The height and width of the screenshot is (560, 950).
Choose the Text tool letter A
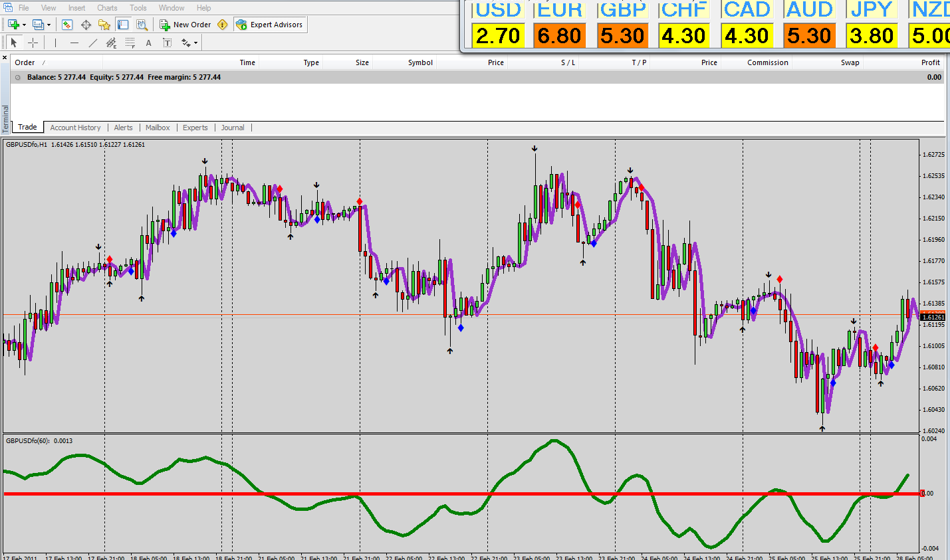[148, 43]
